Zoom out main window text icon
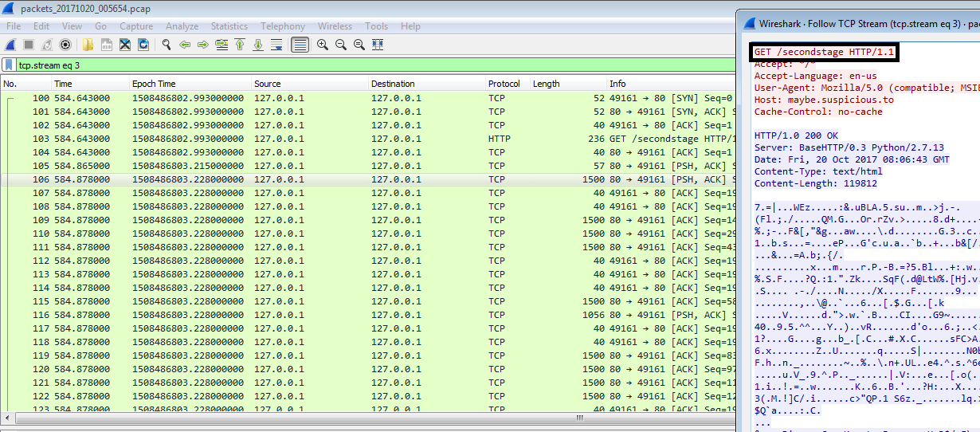The height and width of the screenshot is (432, 980). 341,45
